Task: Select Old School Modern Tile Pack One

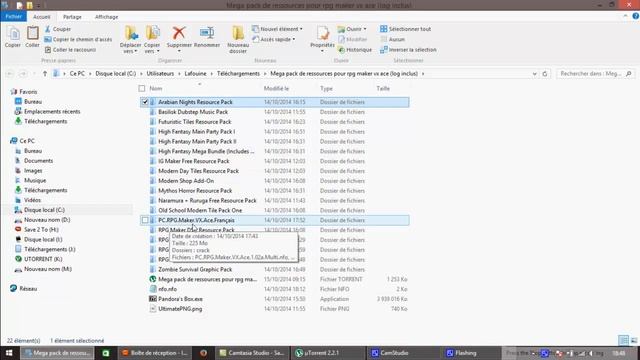Action: 200,210
